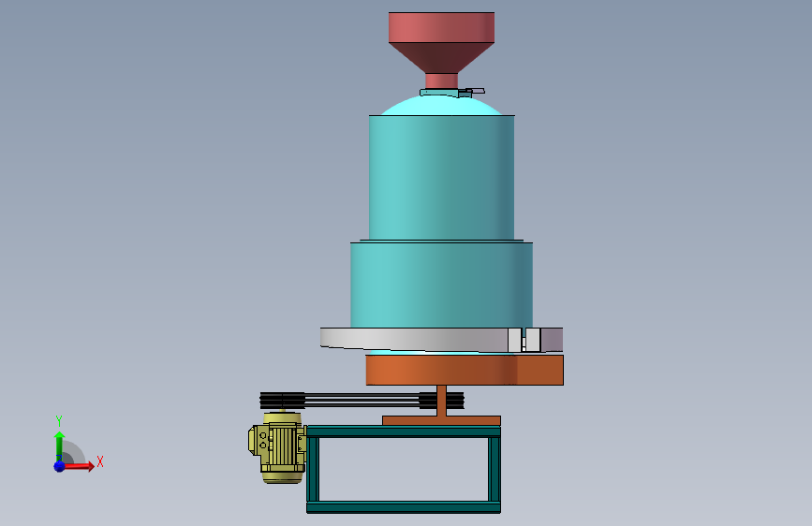Screen dimensions: 812x526
Task: Select the upper teal cylinder body
Action: [x=441, y=177]
